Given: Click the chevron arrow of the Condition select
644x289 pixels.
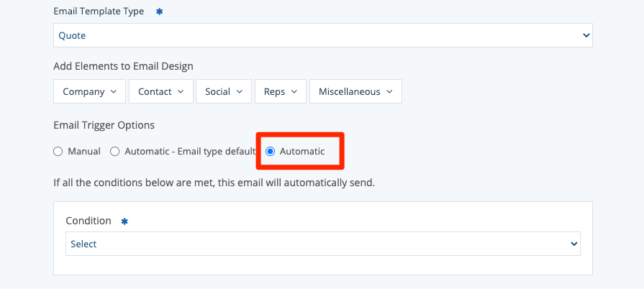Looking at the screenshot, I should tap(573, 244).
